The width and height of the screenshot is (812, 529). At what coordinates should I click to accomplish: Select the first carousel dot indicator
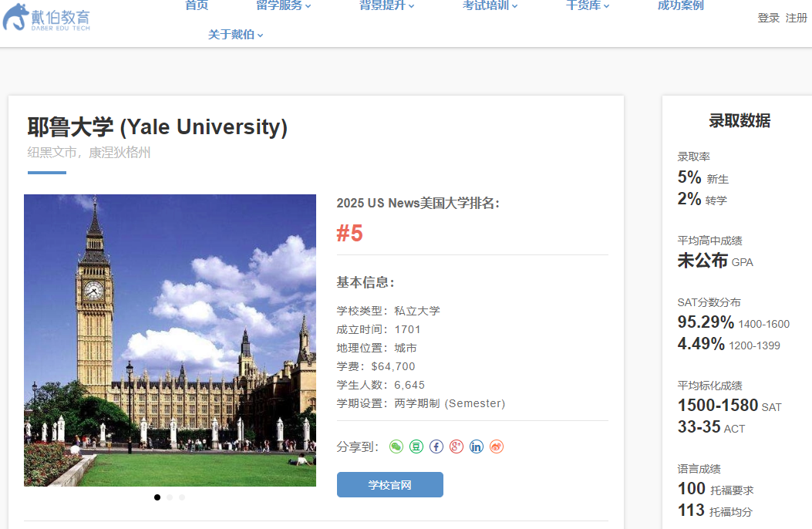click(x=157, y=497)
